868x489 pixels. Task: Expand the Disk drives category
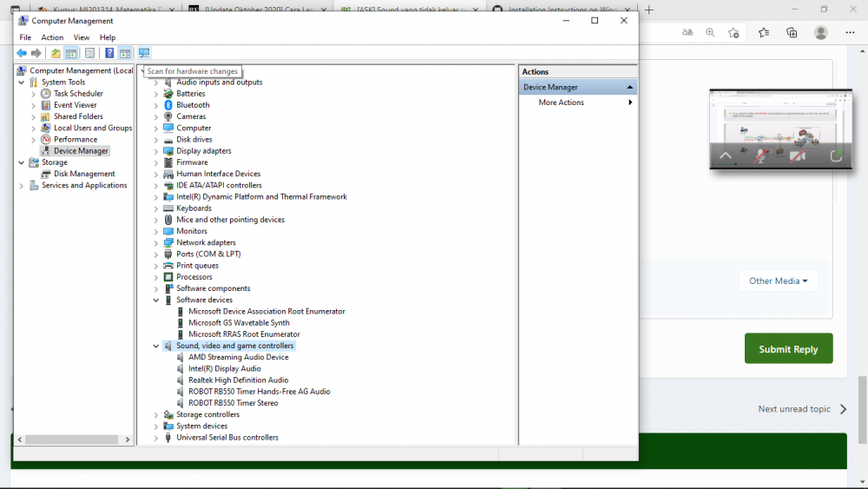(x=156, y=140)
